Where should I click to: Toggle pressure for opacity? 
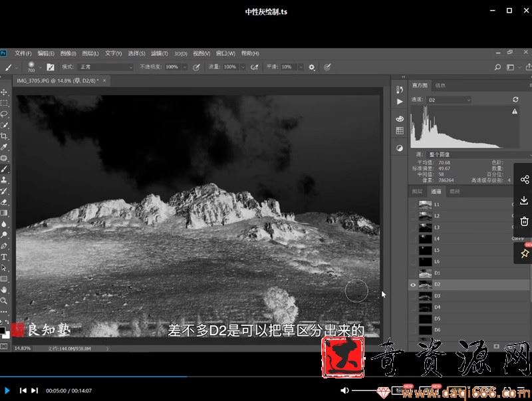pos(196,67)
